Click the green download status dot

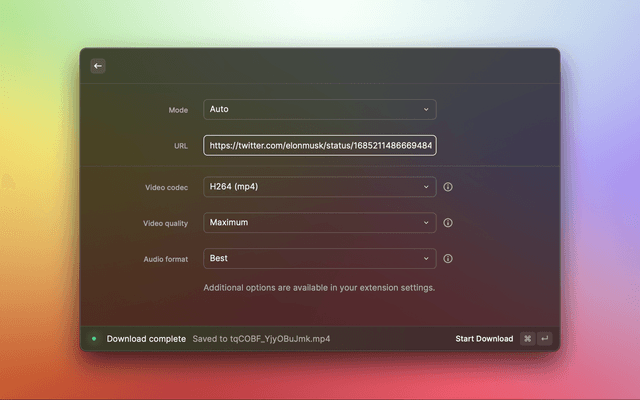click(94, 339)
